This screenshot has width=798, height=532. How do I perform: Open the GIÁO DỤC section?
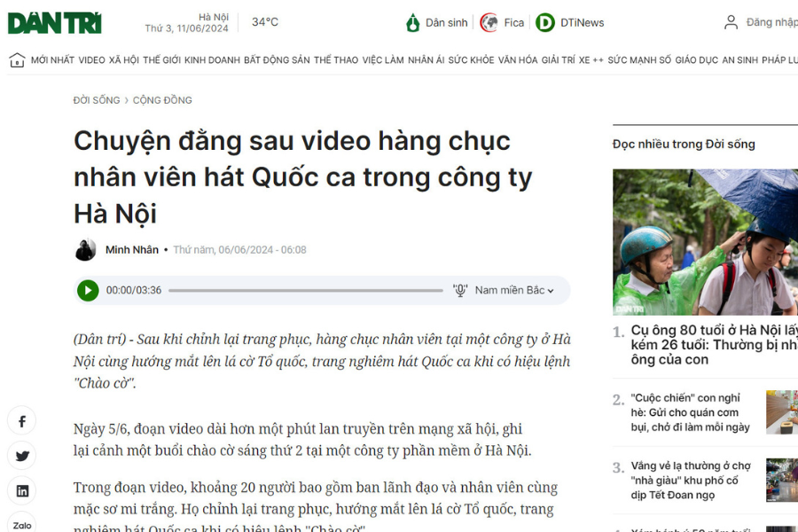(x=697, y=60)
